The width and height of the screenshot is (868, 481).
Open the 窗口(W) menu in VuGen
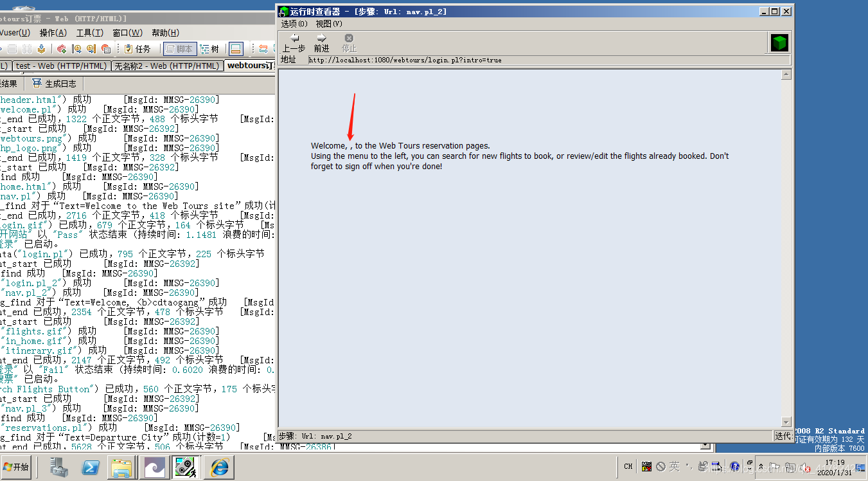(127, 33)
